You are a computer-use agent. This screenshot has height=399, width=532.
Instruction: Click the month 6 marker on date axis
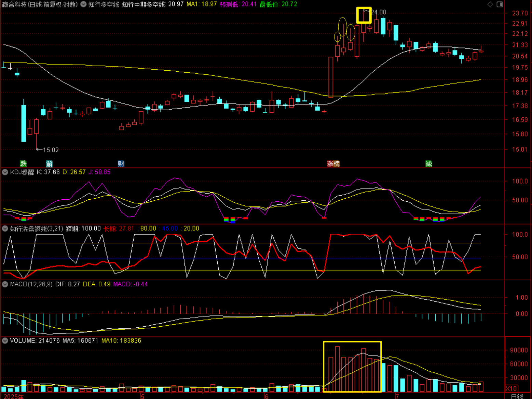click(x=267, y=396)
